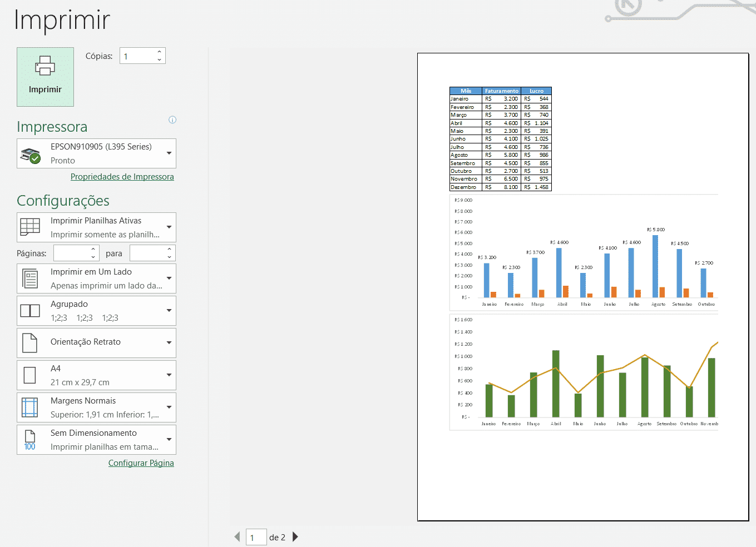This screenshot has width=756, height=547.
Task: Go to previous page with left arrow
Action: pyautogui.click(x=238, y=536)
